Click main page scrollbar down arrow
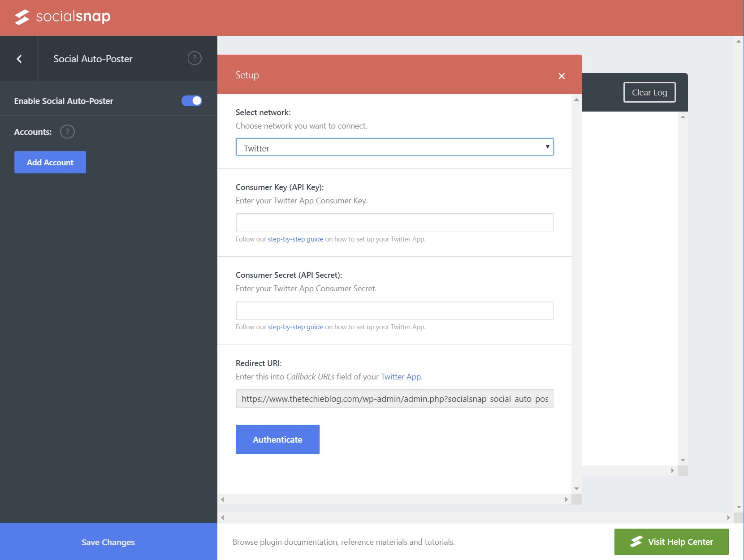The width and height of the screenshot is (744, 560). [x=739, y=507]
